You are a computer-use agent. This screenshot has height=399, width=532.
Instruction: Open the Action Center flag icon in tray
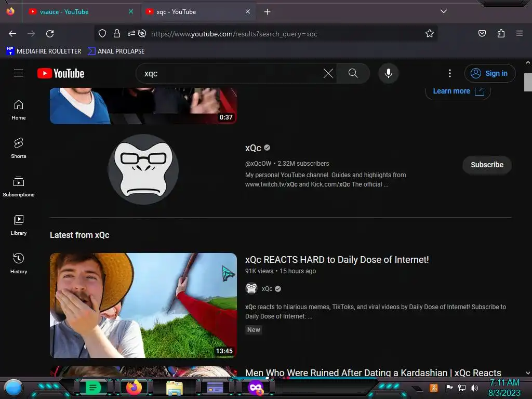[449, 388]
